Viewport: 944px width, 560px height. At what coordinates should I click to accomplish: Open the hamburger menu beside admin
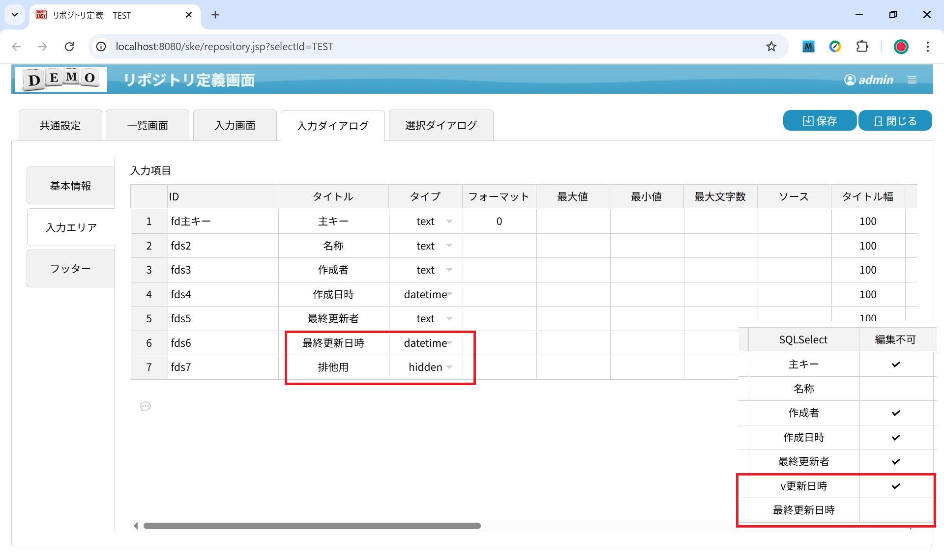912,80
